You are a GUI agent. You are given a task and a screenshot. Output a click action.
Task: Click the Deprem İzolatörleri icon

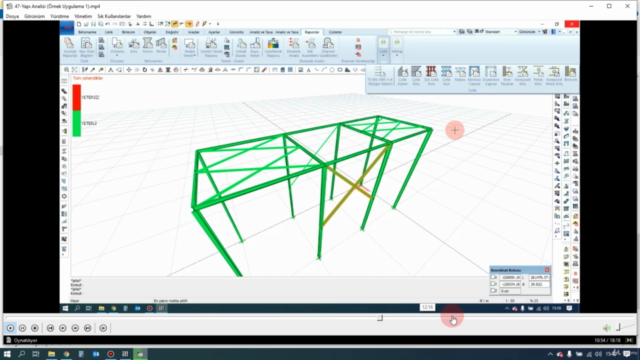(x=329, y=48)
